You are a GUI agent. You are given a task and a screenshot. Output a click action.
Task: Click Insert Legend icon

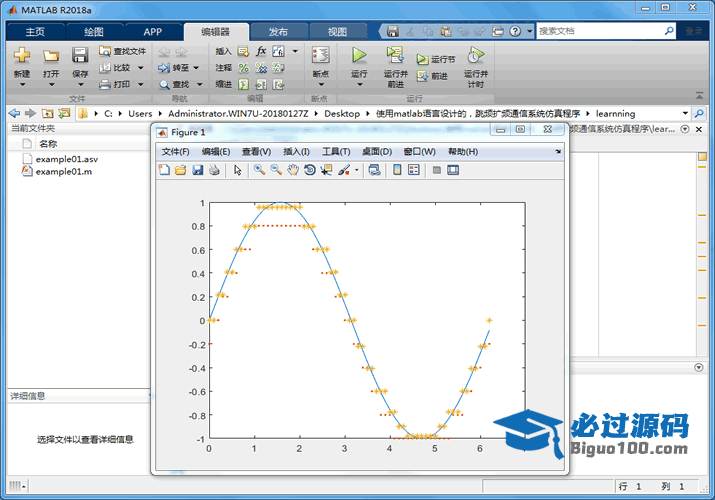point(414,170)
